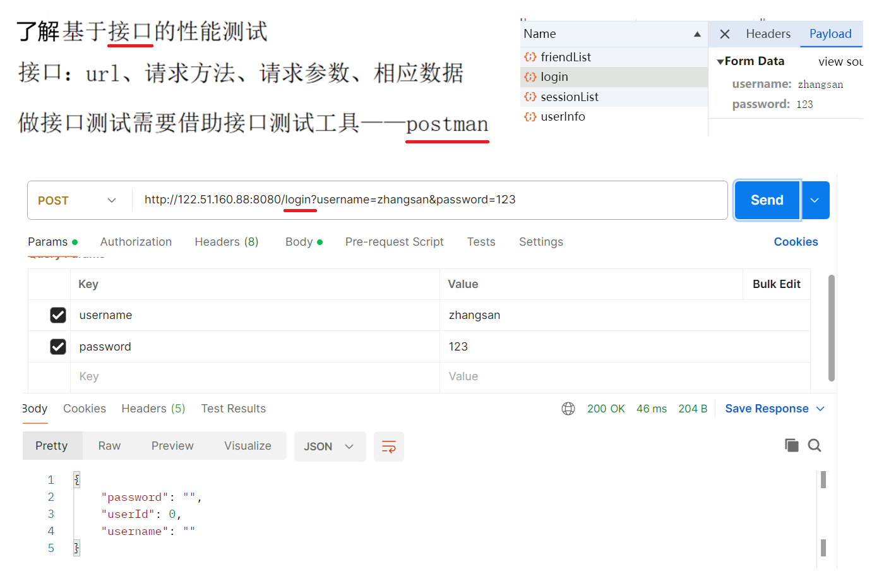The height and width of the screenshot is (588, 884).
Task: Click the request URL input field
Action: click(x=429, y=200)
